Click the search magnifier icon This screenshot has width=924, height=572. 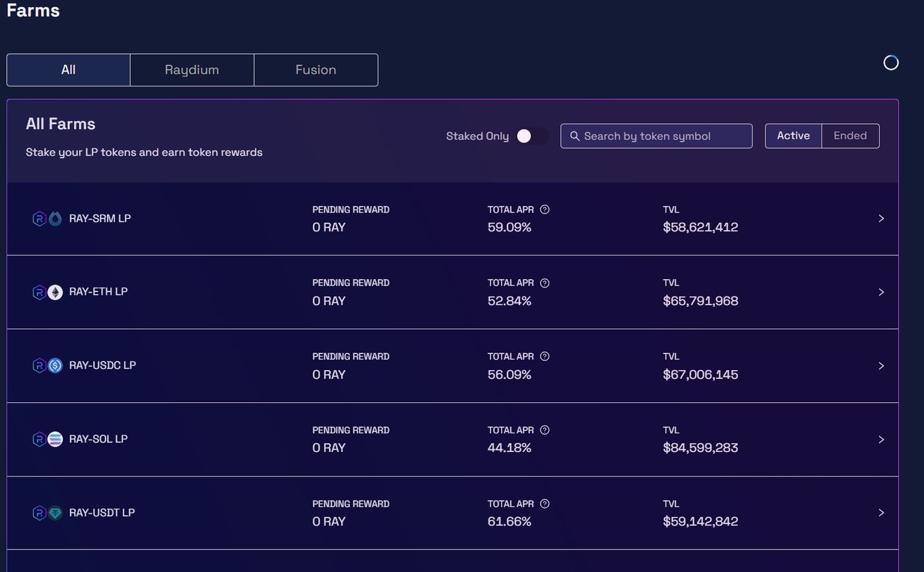pos(575,136)
